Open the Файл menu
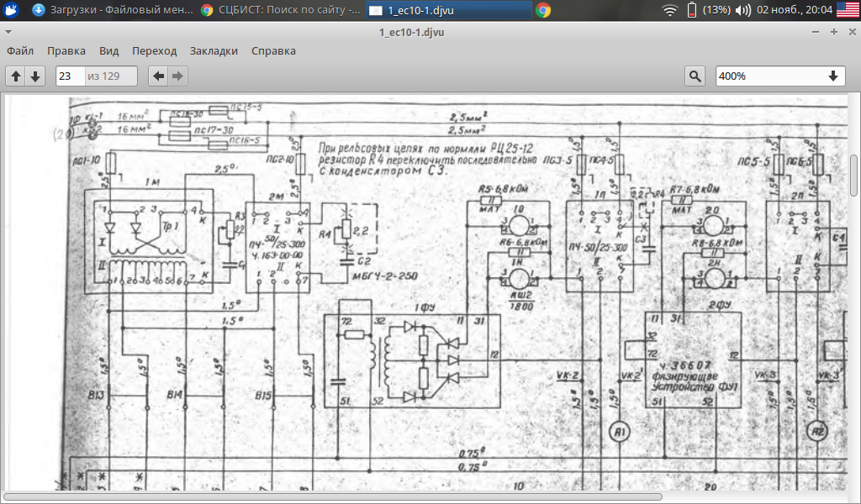This screenshot has height=504, width=861. click(20, 50)
